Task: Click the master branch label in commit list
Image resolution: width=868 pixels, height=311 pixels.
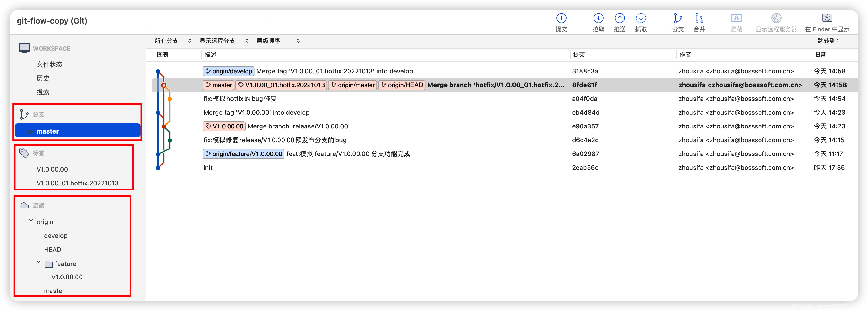Action: pyautogui.click(x=218, y=85)
